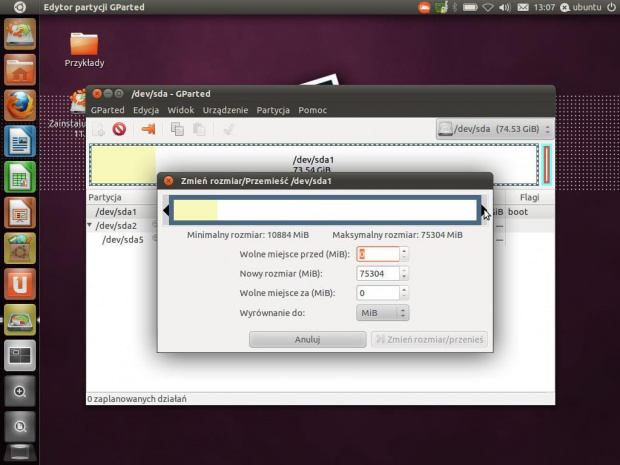This screenshot has width=620, height=465.
Task: Open LibreOffice Calc from the launcher
Action: 20,177
